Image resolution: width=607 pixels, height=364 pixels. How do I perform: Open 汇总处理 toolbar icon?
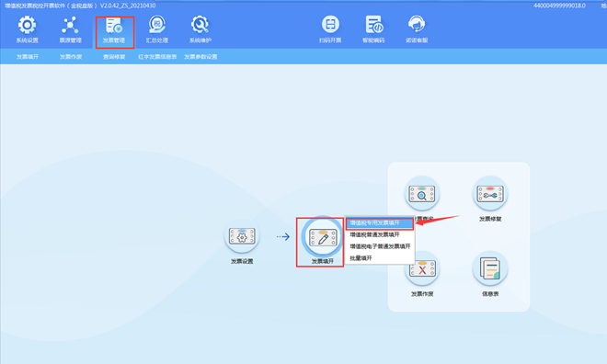pos(156,25)
